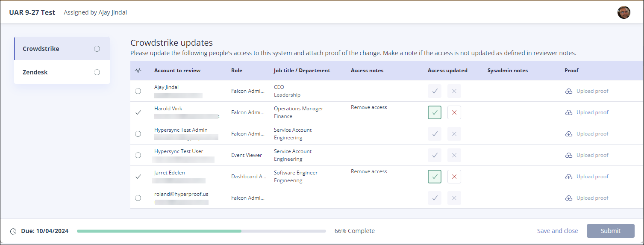The image size is (644, 245).
Task: Click the Software Engineer job title
Action: coord(296,173)
